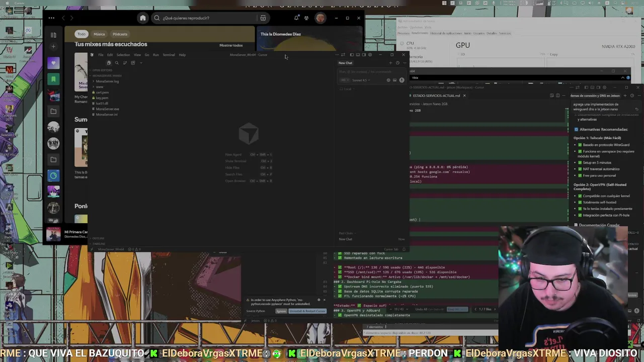Open This Is Diomedes Díaz card
Image resolution: width=644 pixels, height=362 pixels.
coord(309,39)
